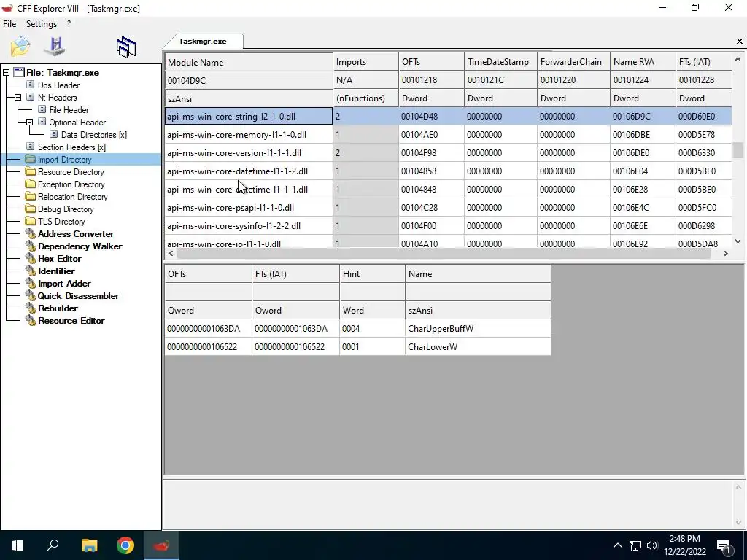The height and width of the screenshot is (560, 747).
Task: Select the api-ms-win-core-memory-l1-1-0.dll row
Action: 449,135
